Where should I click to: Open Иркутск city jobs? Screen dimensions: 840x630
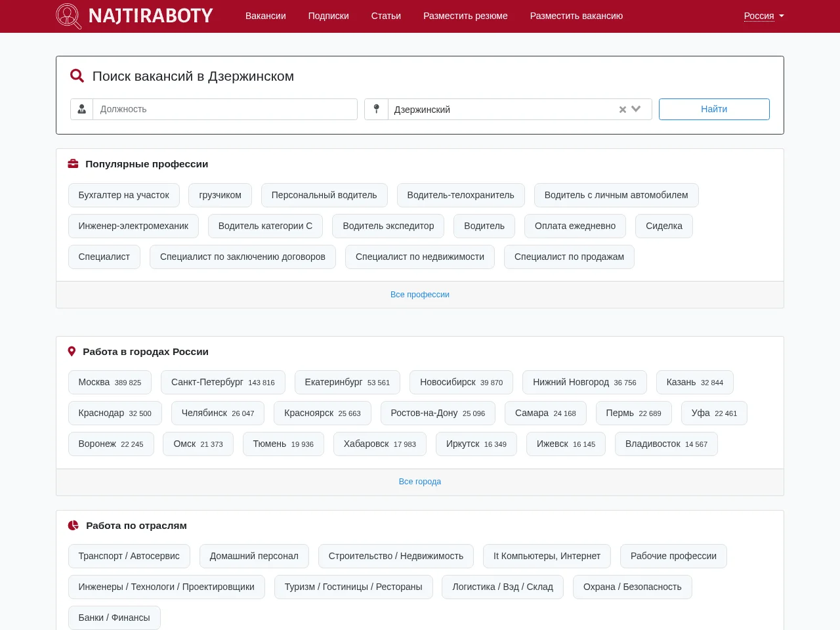point(476,444)
